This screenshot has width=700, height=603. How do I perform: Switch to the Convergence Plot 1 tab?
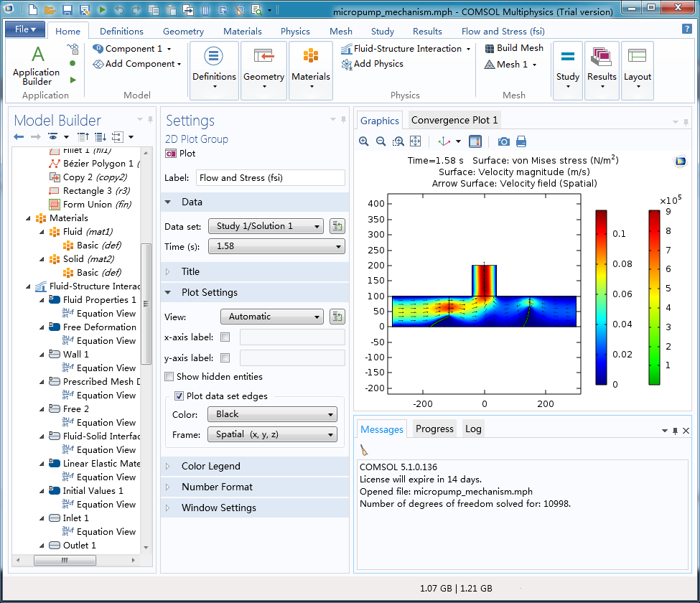coord(454,120)
